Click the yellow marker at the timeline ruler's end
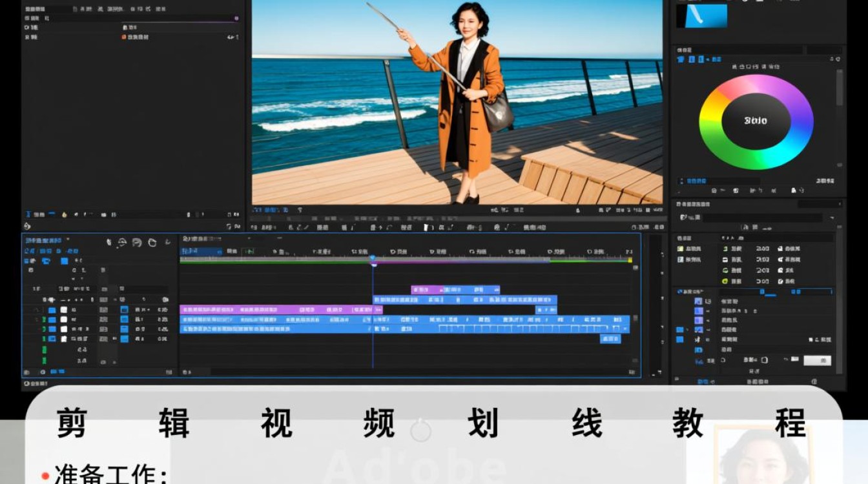The image size is (868, 484). tap(630, 260)
